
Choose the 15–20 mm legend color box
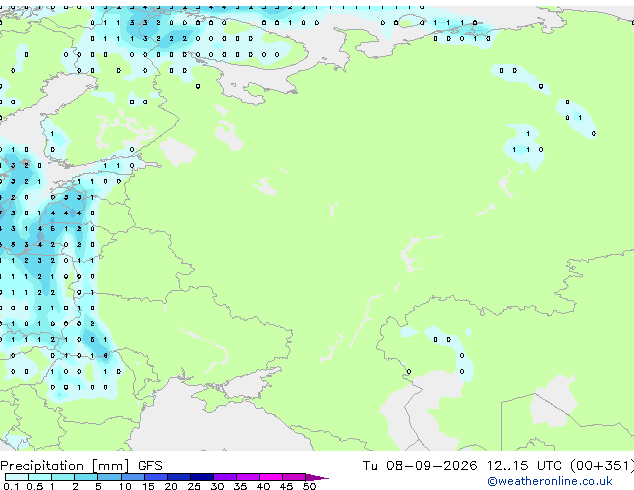pyautogui.click(x=156, y=477)
